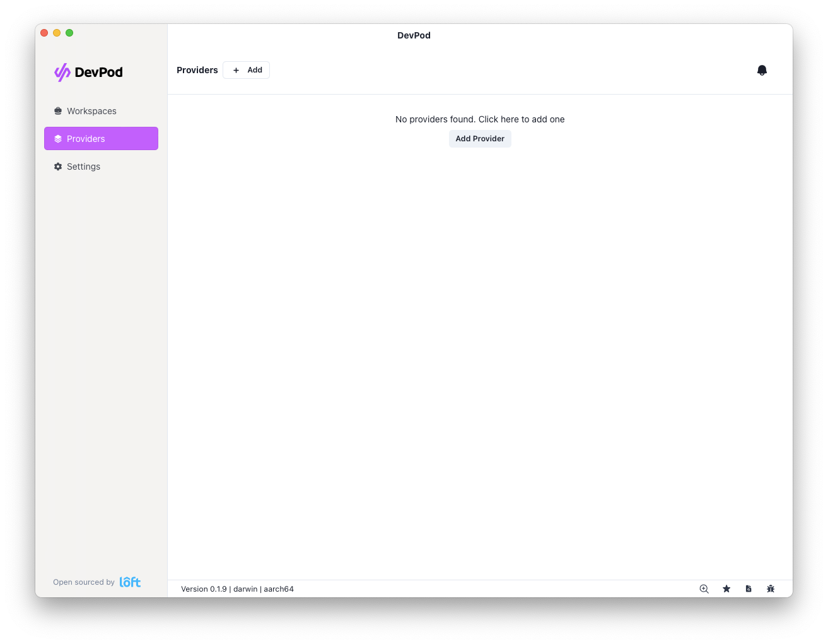
Task: Click the 'Open sourced by' text
Action: coord(84,582)
